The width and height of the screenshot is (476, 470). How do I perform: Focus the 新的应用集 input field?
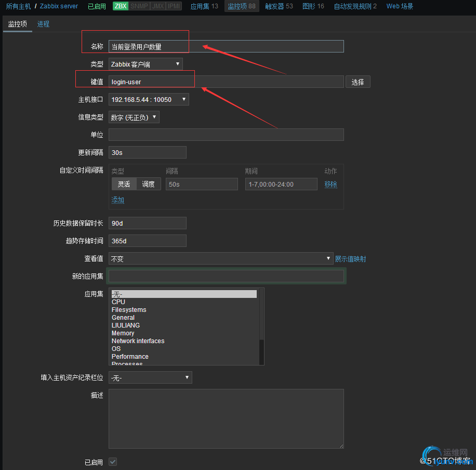pyautogui.click(x=226, y=276)
